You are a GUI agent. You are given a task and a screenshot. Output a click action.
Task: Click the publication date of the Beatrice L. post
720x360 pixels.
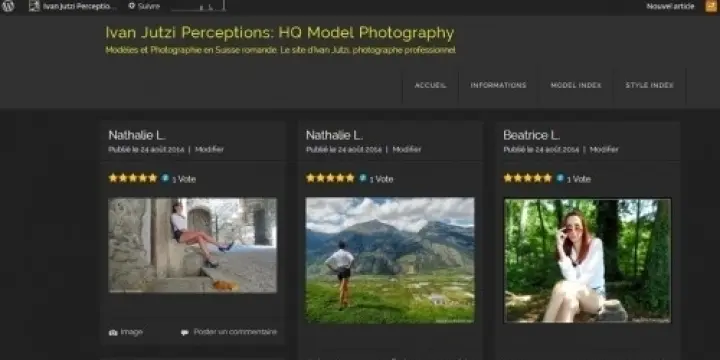[x=557, y=150]
